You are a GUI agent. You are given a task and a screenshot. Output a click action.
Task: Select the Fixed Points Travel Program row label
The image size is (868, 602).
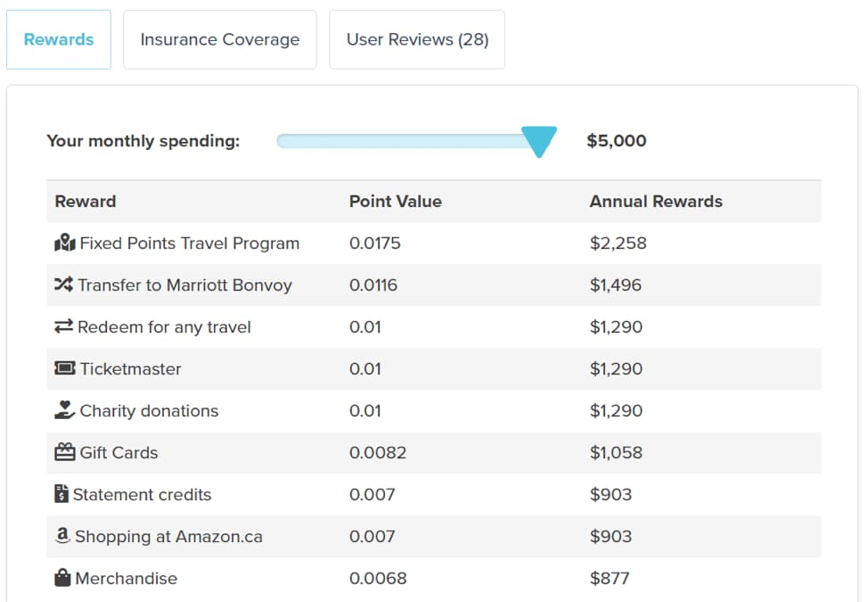(x=189, y=243)
